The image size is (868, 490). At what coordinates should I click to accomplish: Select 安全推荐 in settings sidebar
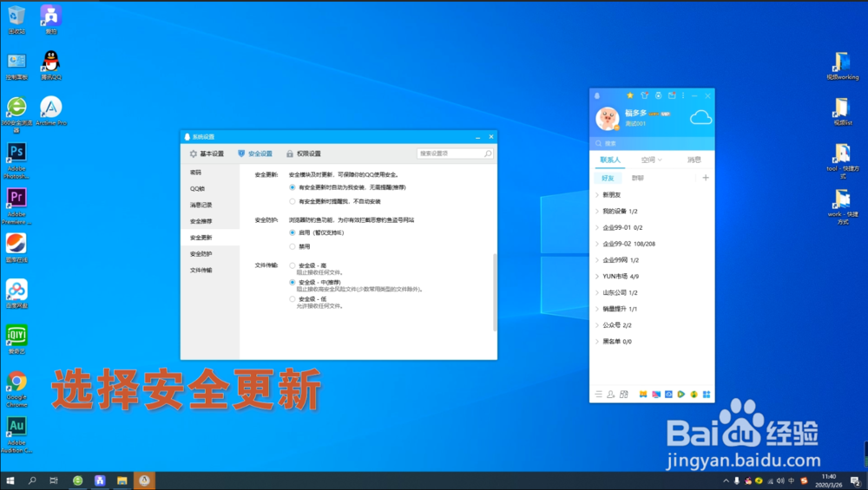(210, 221)
